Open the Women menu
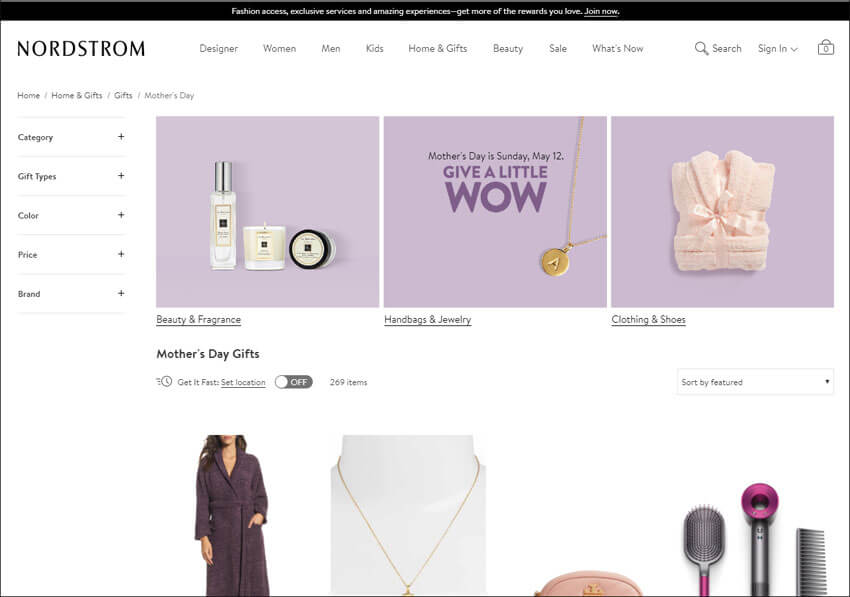The image size is (850, 597). click(279, 48)
